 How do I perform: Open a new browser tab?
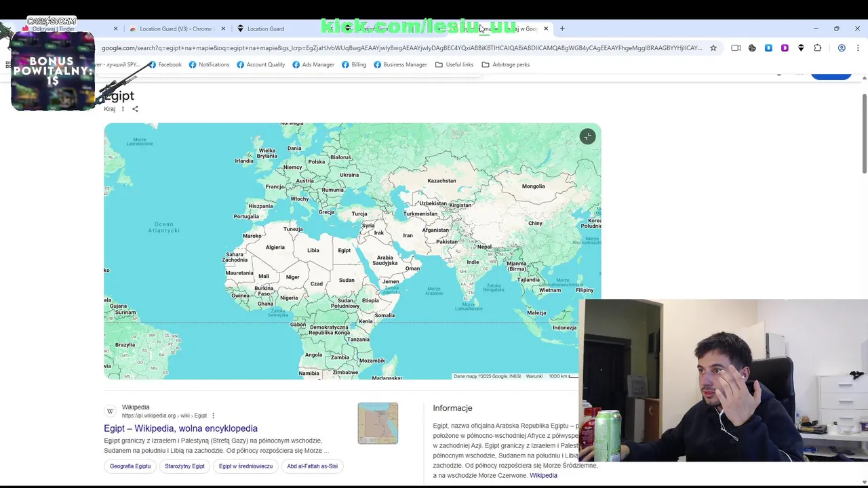tap(562, 28)
